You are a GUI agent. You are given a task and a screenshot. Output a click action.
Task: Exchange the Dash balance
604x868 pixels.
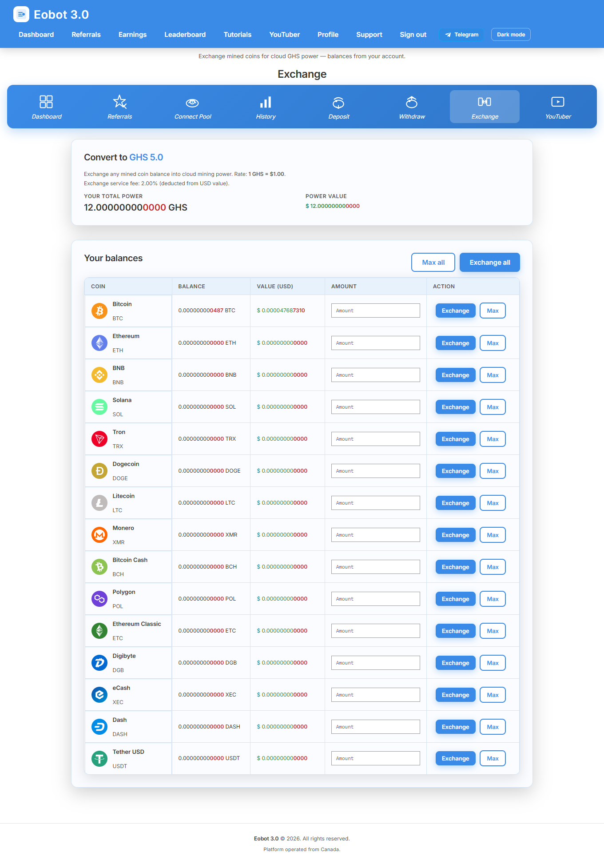coord(455,727)
